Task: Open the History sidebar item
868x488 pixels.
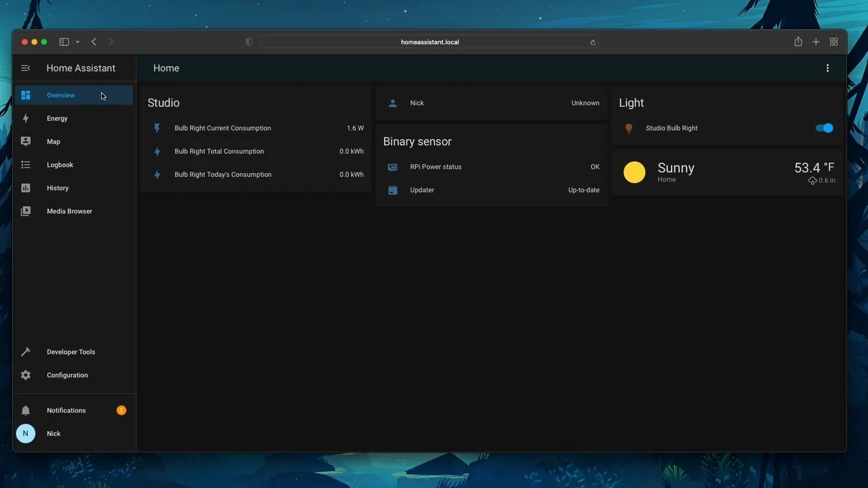Action: pyautogui.click(x=75, y=188)
